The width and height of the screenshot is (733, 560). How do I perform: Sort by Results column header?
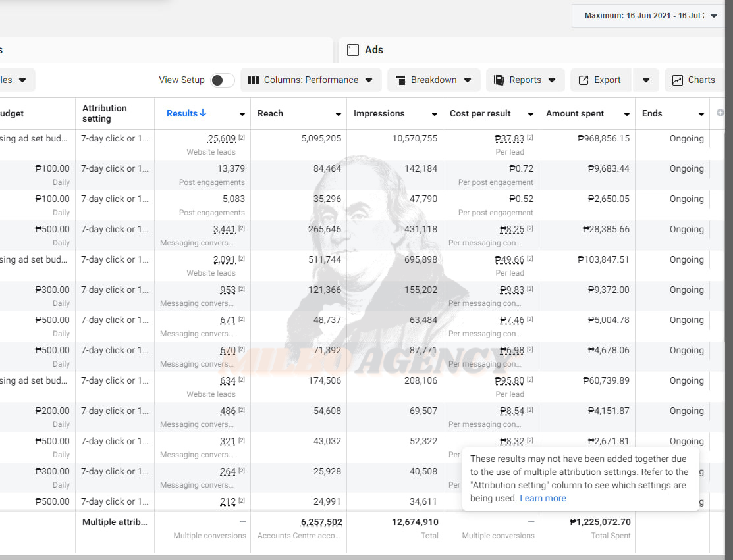point(186,113)
